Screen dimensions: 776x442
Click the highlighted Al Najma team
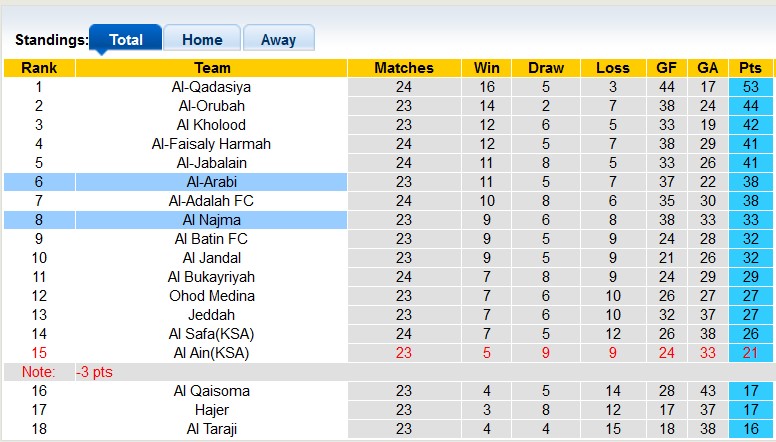point(211,220)
